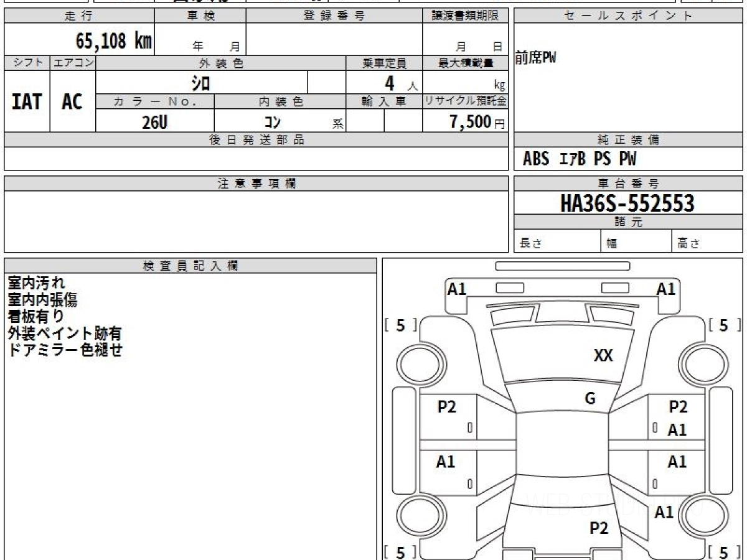Image resolution: width=747 pixels, height=560 pixels.
Task: Click the A1 mark on the right rear fender
Action: [x=664, y=512]
